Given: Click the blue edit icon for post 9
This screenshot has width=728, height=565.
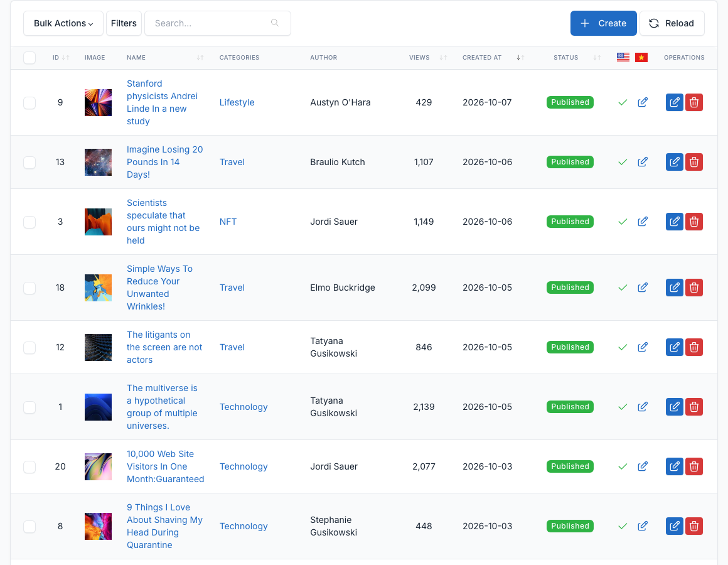Looking at the screenshot, I should pyautogui.click(x=674, y=102).
